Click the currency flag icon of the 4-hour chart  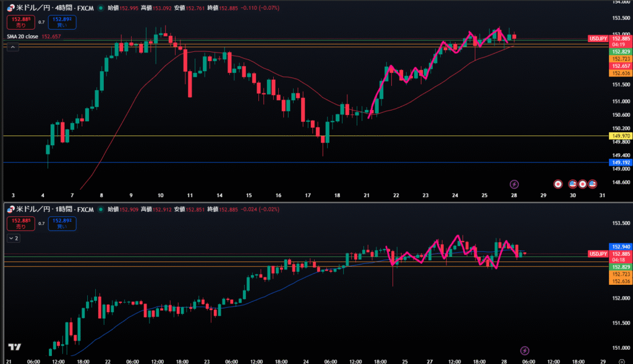click(x=11, y=7)
